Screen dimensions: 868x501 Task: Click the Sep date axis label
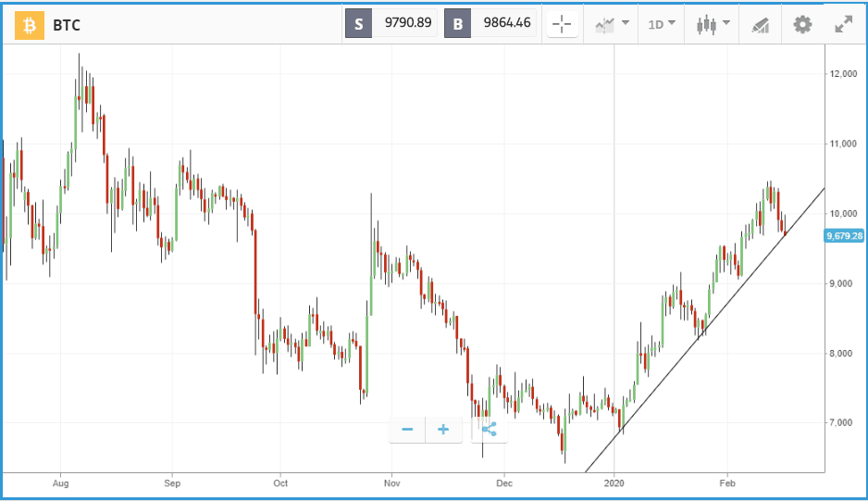(172, 483)
